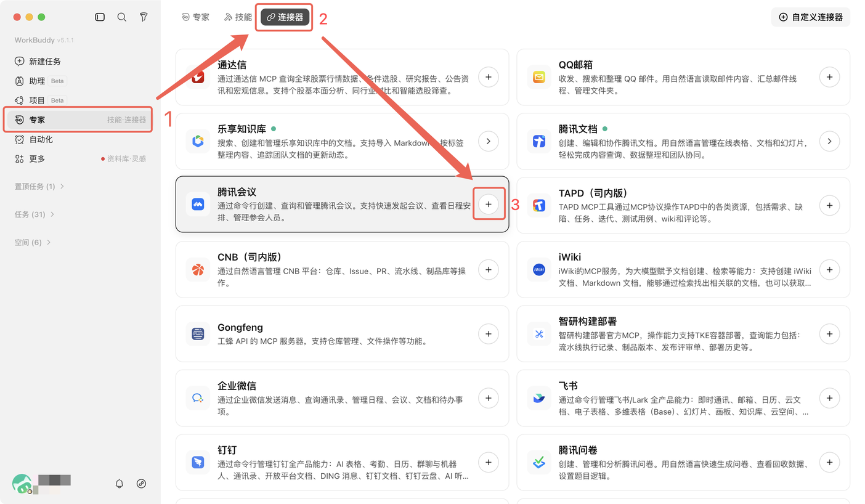Click the 腾讯问卷 logo icon
Image resolution: width=865 pixels, height=504 pixels.
539,462
